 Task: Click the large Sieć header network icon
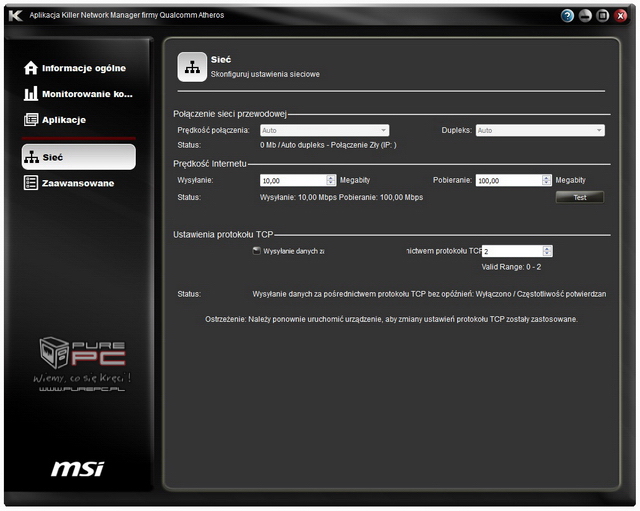click(x=192, y=67)
